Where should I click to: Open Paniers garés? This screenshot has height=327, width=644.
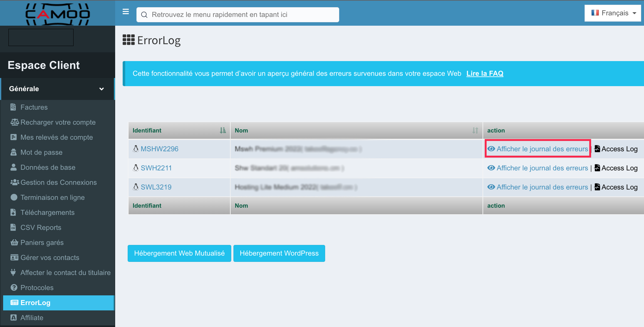click(42, 242)
